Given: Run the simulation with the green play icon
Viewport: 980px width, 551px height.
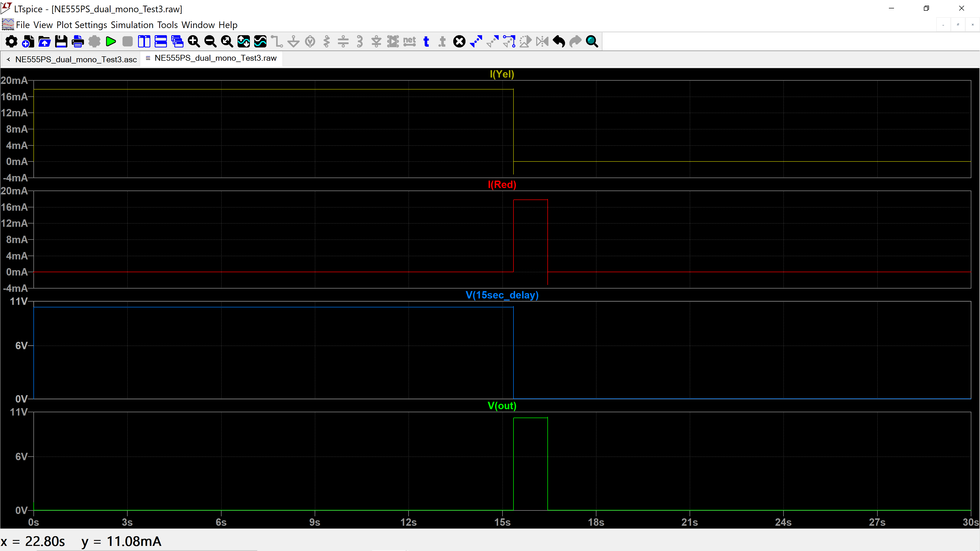Looking at the screenshot, I should pos(111,41).
